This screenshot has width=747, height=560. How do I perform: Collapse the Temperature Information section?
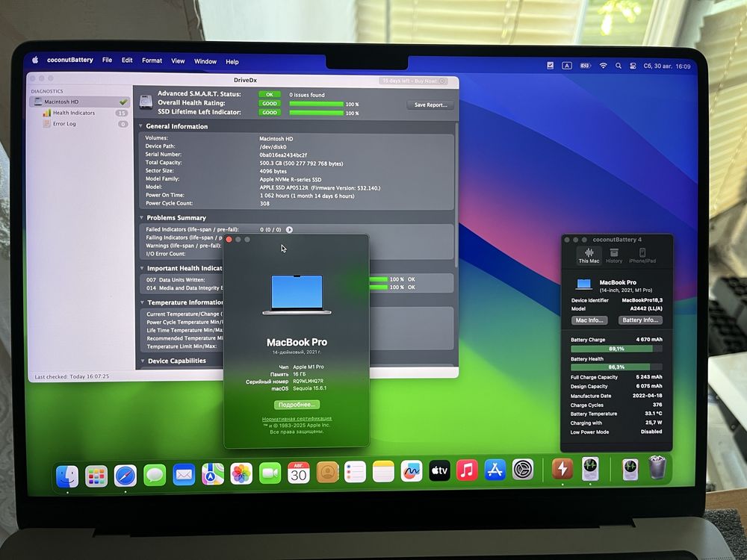pos(143,302)
